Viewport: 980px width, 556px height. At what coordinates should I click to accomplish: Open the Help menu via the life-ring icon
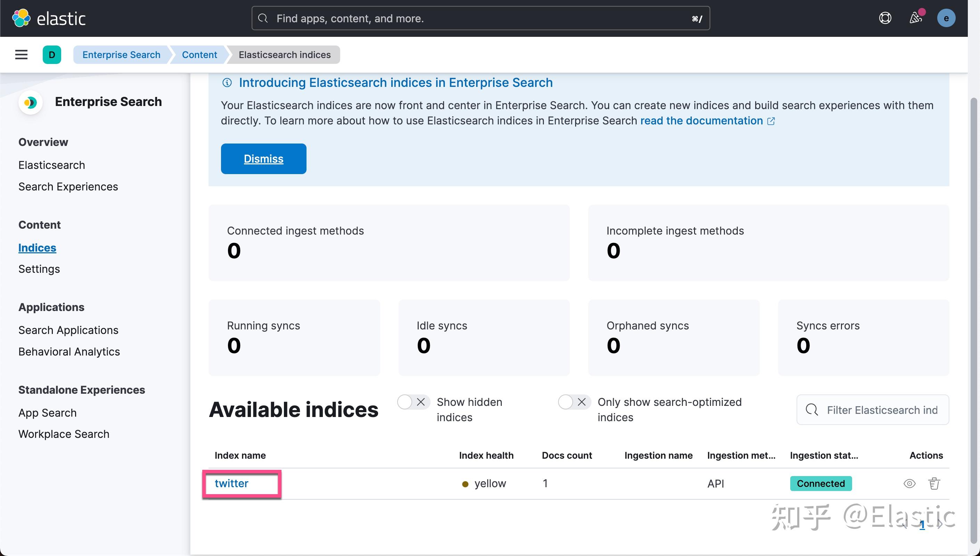pos(885,18)
